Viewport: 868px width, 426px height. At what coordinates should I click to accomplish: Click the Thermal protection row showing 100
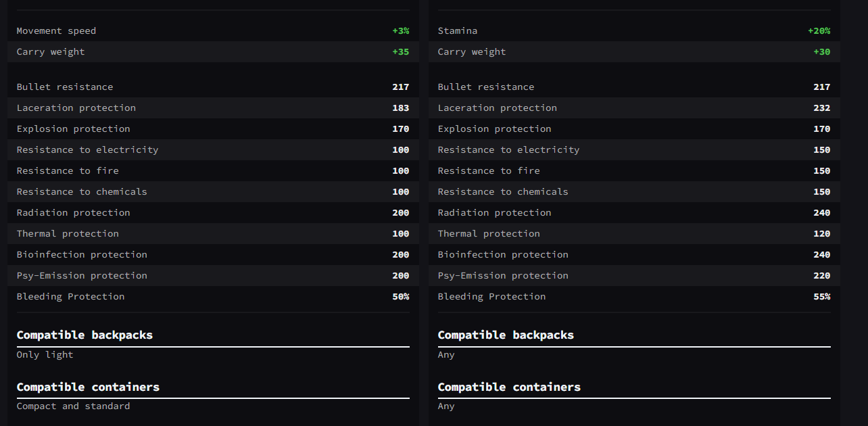pos(68,234)
